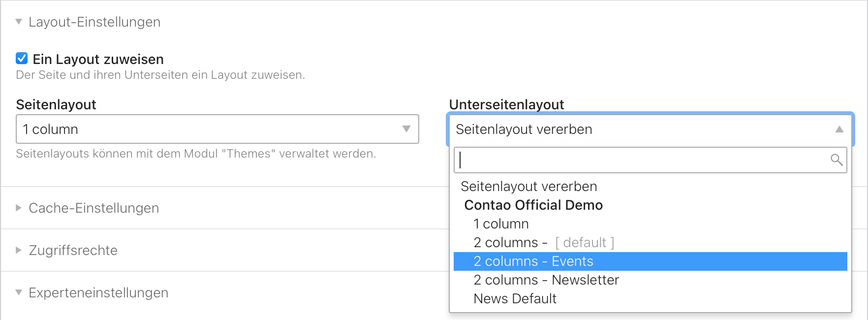Choose '2 columns - Newsletter' option
This screenshot has width=868, height=320.
click(650, 280)
